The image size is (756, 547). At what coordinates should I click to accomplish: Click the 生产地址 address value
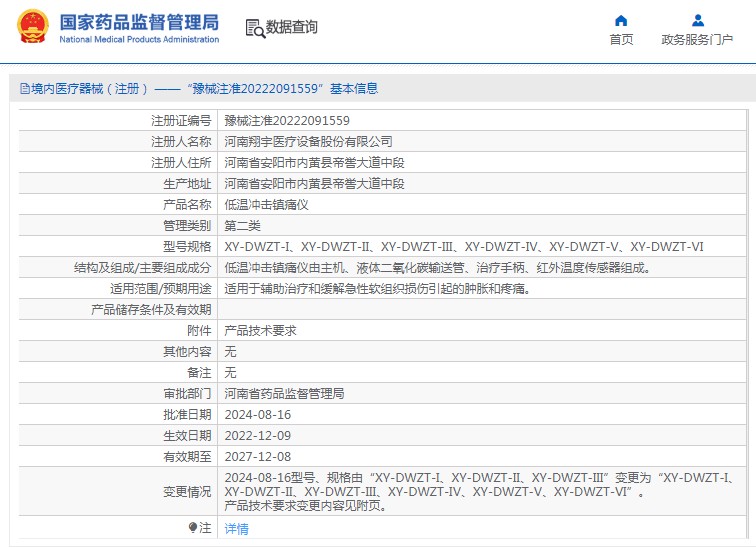[x=314, y=184]
